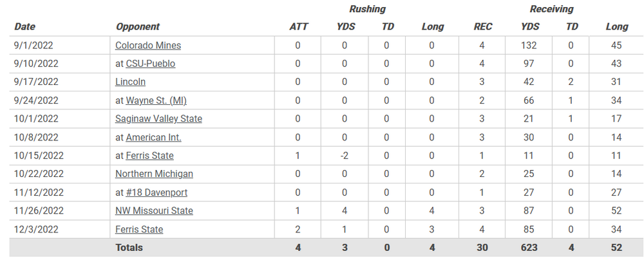Select the ATT column header
The image size is (644, 262).
[298, 27]
